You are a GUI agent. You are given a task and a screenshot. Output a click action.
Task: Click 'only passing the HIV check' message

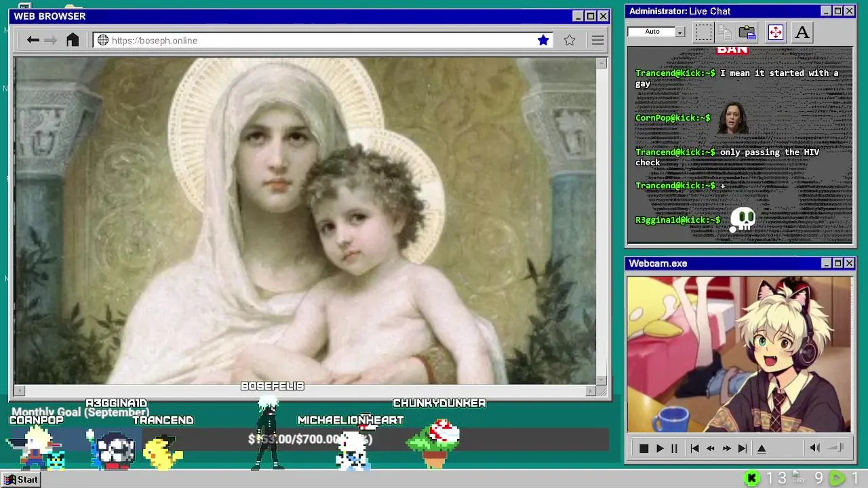727,157
